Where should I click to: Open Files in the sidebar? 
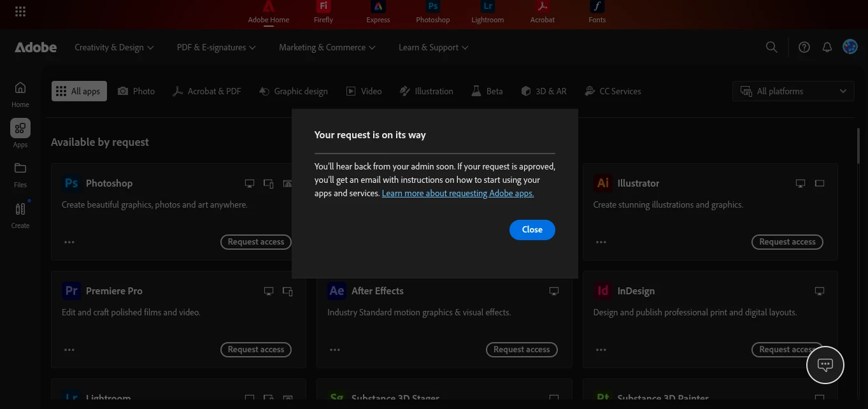[x=20, y=175]
